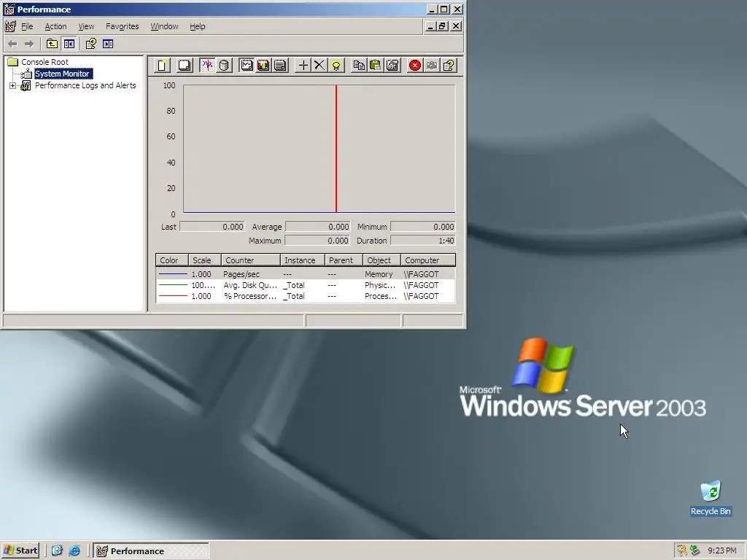Click the Scale column header
The image size is (747, 560).
click(x=205, y=260)
